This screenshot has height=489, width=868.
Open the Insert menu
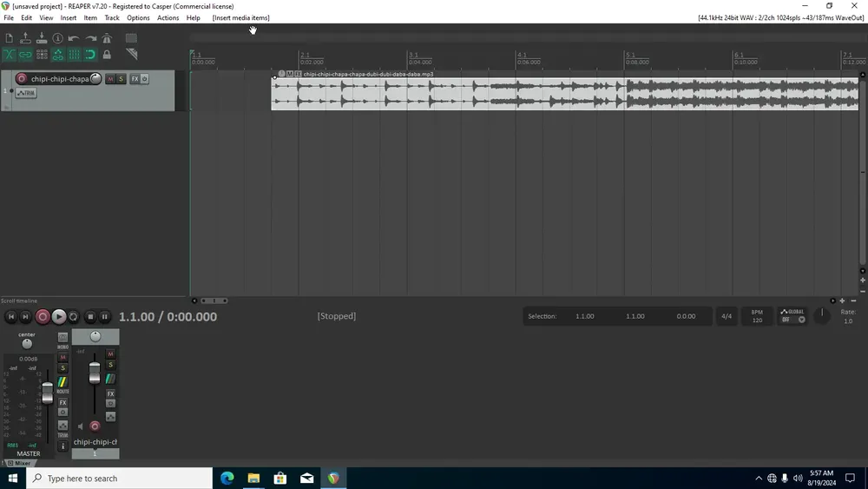[x=68, y=17]
